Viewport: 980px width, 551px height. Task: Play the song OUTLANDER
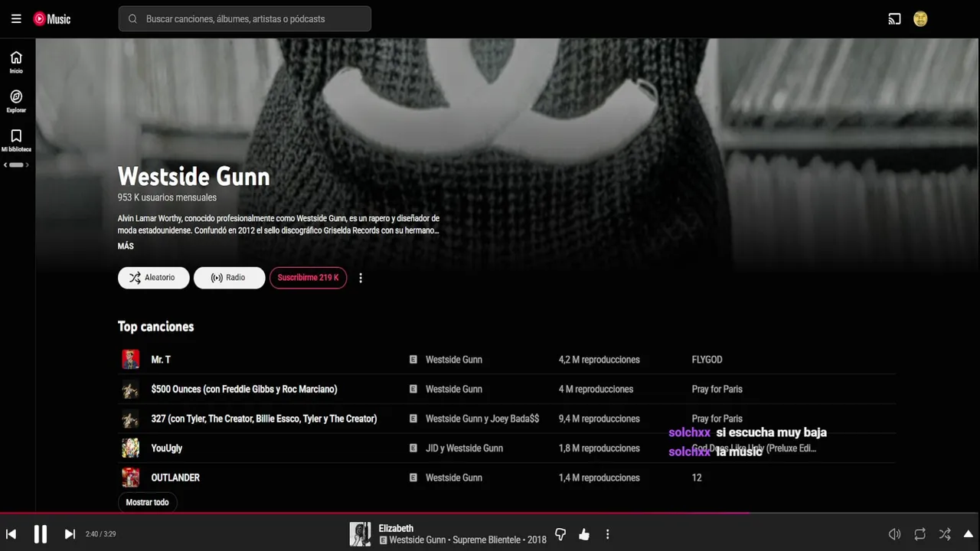tap(175, 478)
